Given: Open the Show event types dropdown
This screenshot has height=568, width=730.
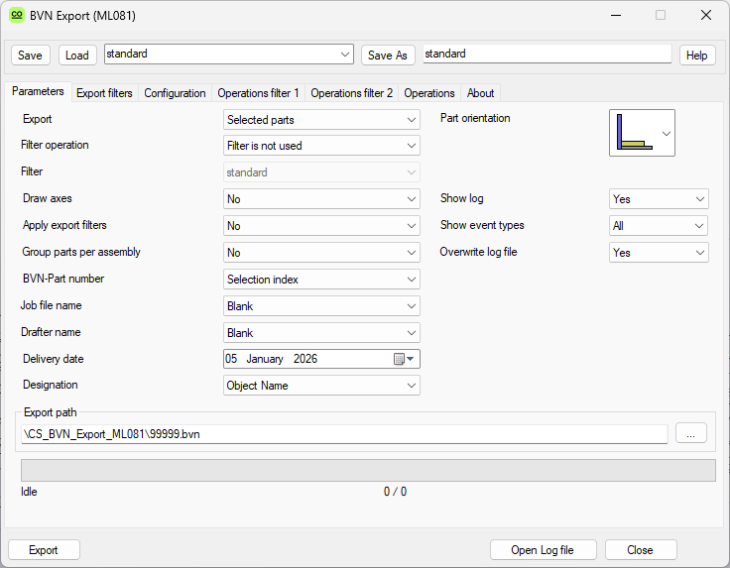Looking at the screenshot, I should click(x=658, y=226).
